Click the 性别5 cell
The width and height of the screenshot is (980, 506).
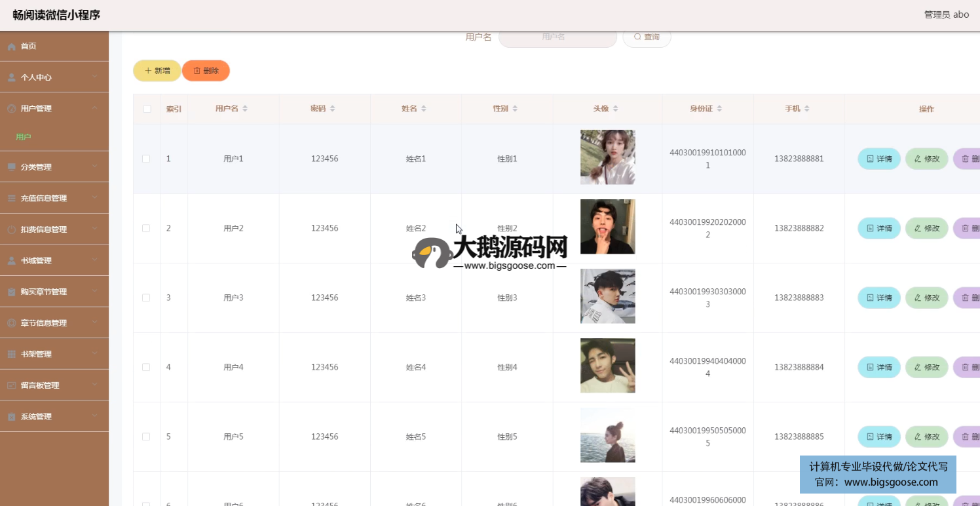(507, 437)
